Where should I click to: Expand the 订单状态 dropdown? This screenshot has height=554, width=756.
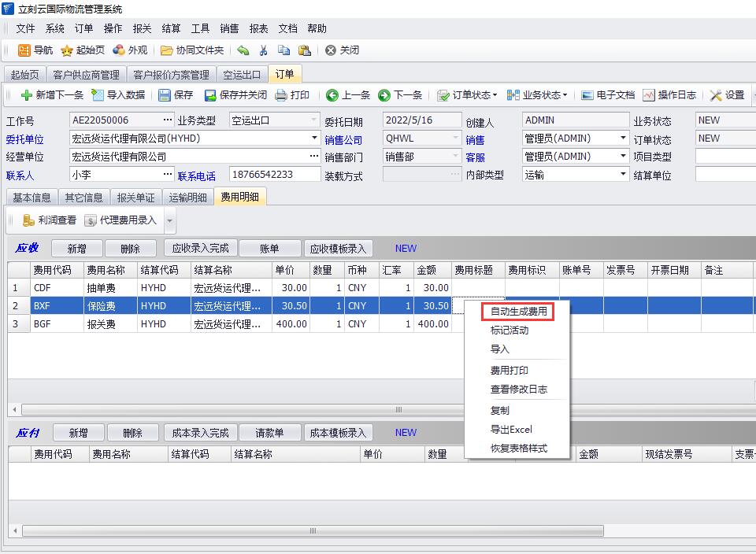click(x=467, y=95)
